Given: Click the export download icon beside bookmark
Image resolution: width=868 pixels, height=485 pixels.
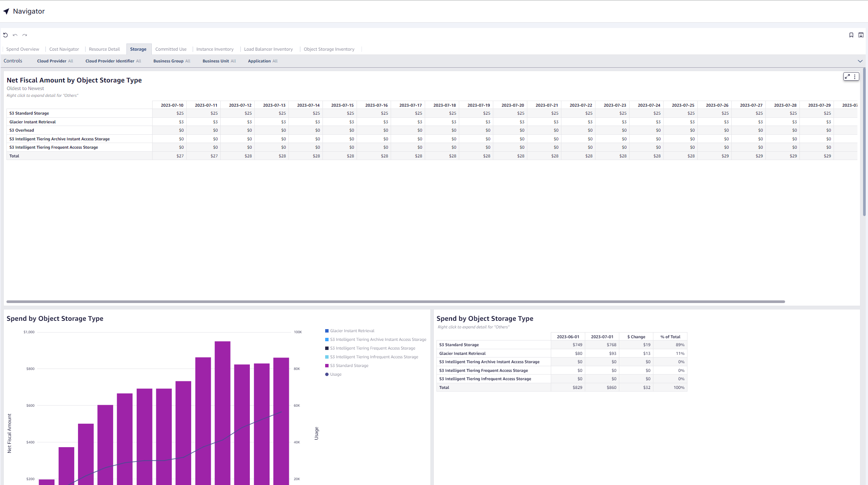Looking at the screenshot, I should pyautogui.click(x=861, y=35).
